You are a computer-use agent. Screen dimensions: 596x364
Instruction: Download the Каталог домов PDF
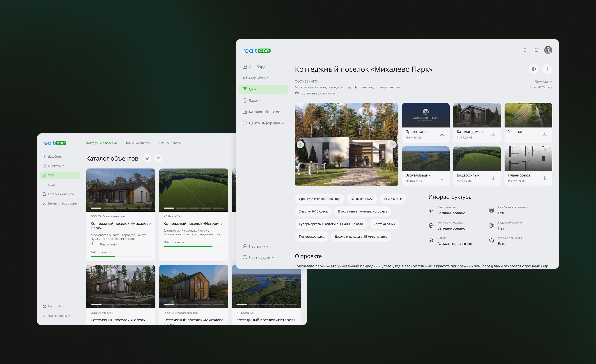pos(493,134)
